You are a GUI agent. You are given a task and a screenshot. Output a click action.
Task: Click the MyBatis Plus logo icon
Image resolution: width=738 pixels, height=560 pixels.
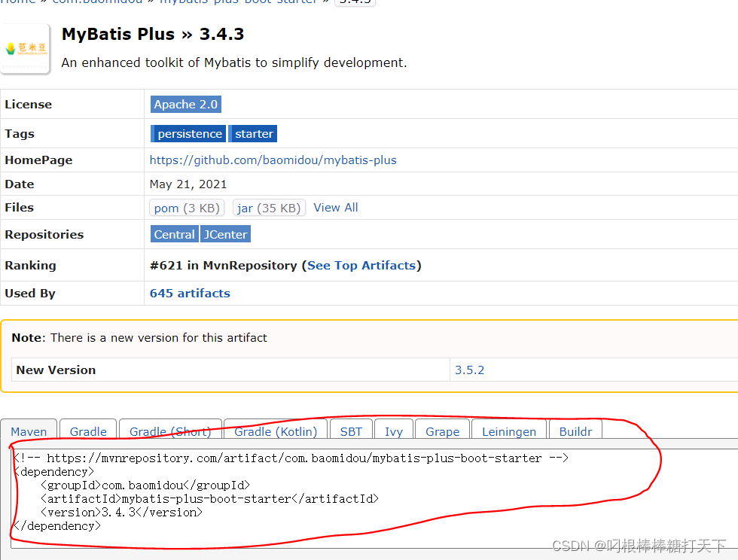[x=25, y=48]
